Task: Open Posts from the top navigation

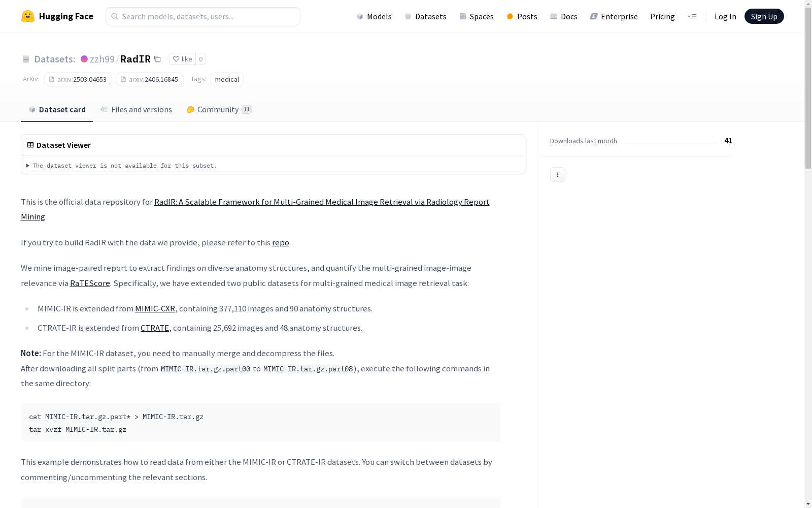Action: pos(522,16)
